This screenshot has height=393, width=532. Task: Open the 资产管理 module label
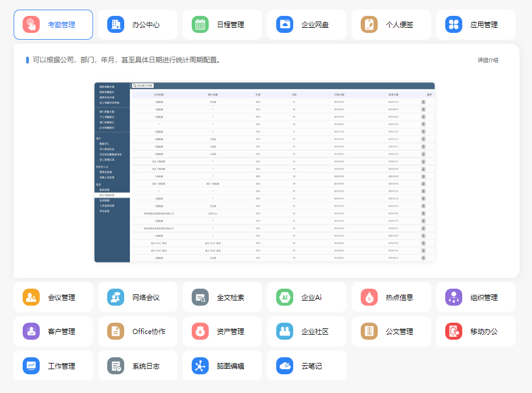tap(230, 332)
